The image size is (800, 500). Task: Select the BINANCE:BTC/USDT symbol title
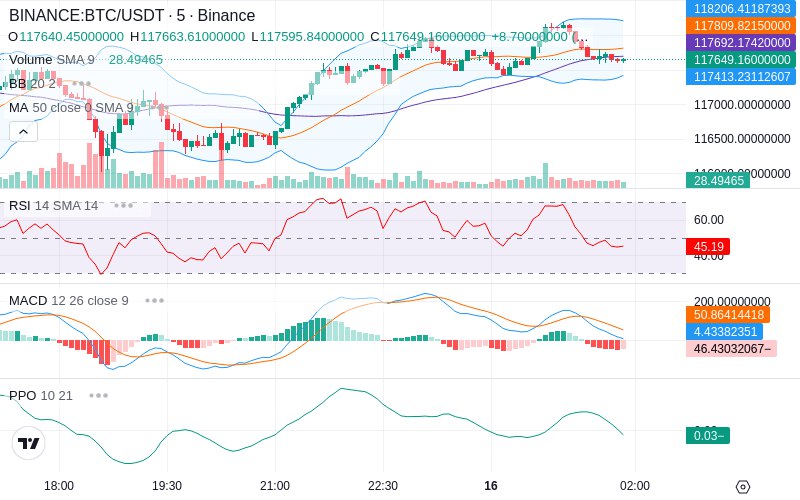click(x=132, y=15)
